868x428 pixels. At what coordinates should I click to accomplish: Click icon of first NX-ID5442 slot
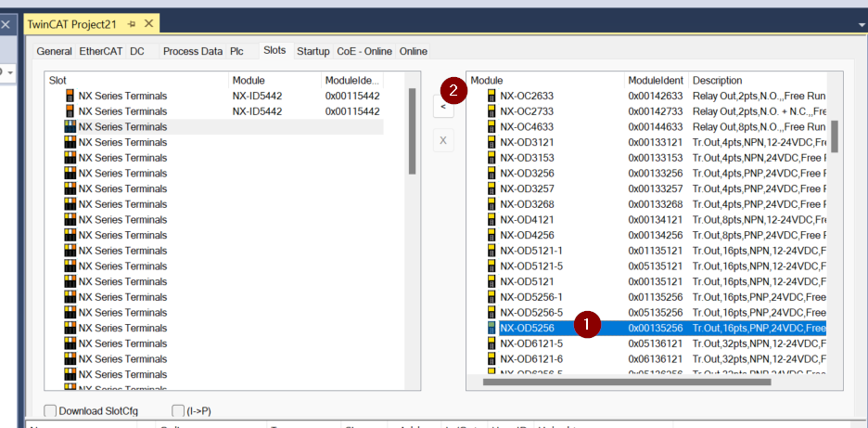tap(70, 96)
